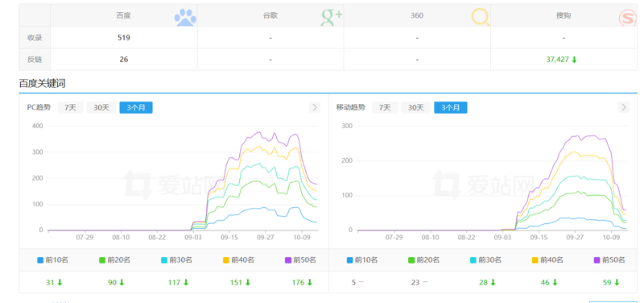Screen dimensions: 644x303
Task: Click the Baidu paw icon
Action: (185, 18)
